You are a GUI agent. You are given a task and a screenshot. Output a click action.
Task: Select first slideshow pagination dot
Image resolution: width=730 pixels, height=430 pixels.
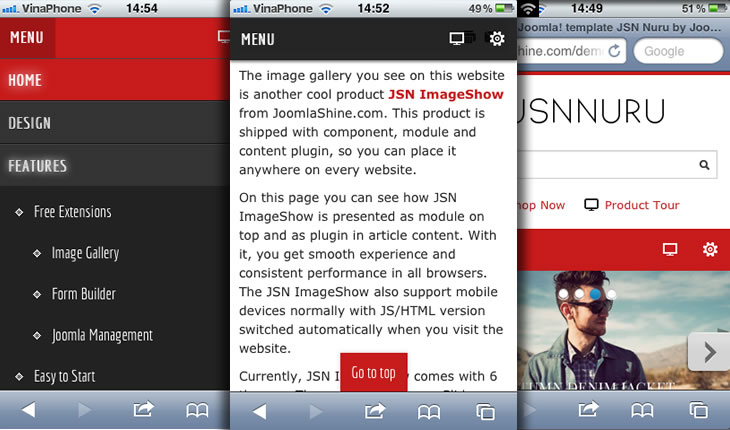pyautogui.click(x=563, y=294)
